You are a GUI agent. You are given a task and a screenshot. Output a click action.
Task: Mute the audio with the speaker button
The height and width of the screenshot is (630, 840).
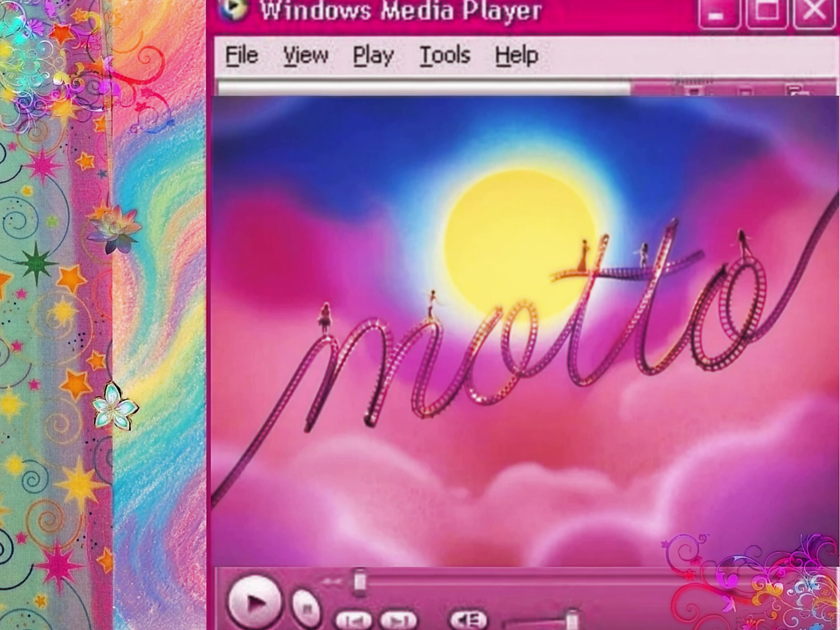468,620
